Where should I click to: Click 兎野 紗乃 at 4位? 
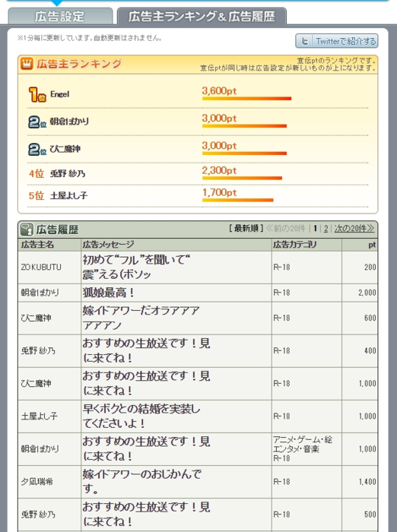(68, 174)
